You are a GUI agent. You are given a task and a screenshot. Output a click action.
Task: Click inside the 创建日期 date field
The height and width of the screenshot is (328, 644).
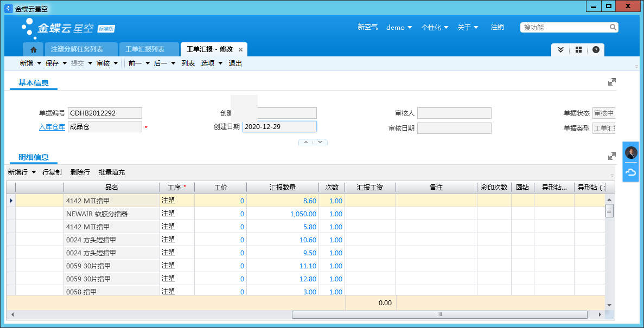coord(279,126)
